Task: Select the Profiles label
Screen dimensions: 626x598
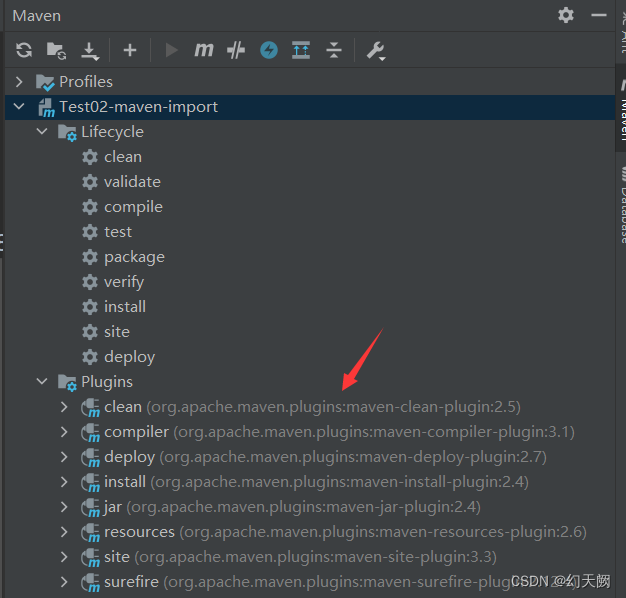Action: [86, 82]
